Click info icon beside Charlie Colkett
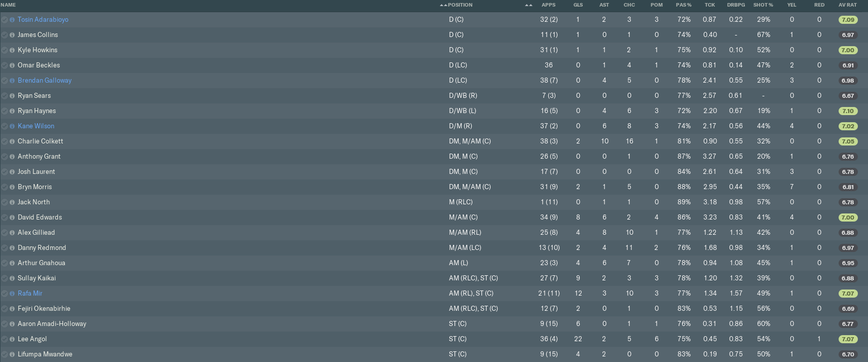This screenshot has height=362, width=868. [12, 141]
